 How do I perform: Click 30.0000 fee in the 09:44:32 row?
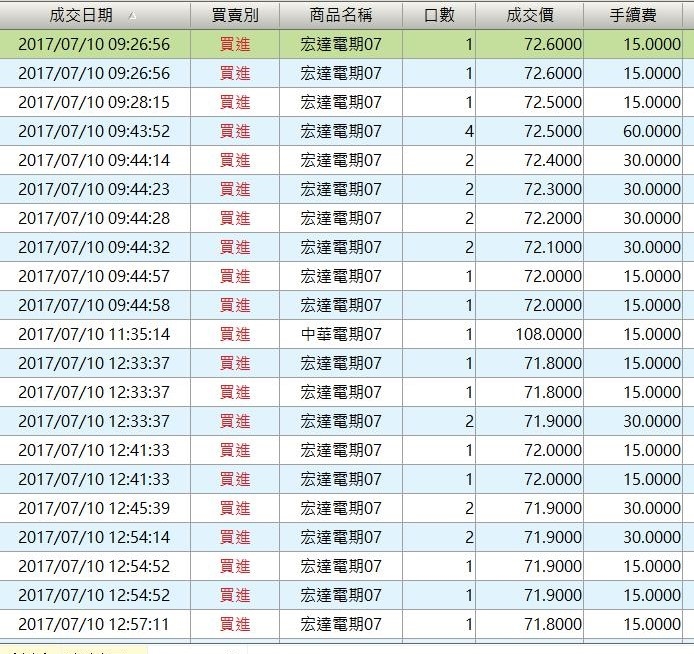(633, 247)
